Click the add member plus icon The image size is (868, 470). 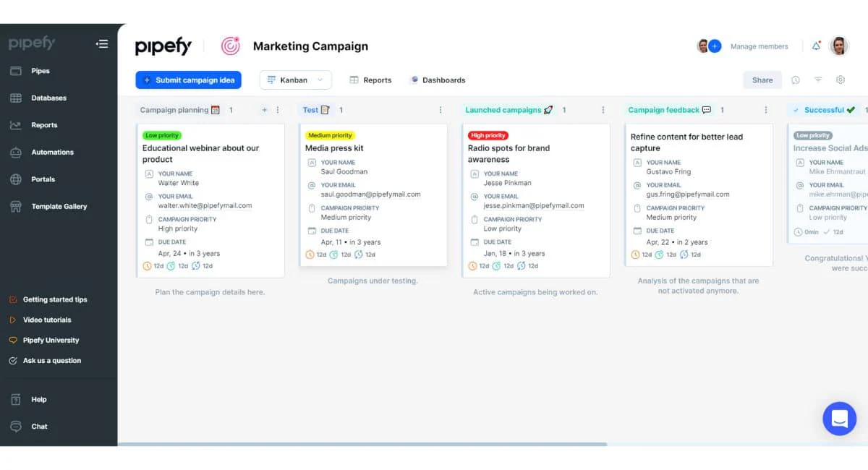click(x=715, y=46)
